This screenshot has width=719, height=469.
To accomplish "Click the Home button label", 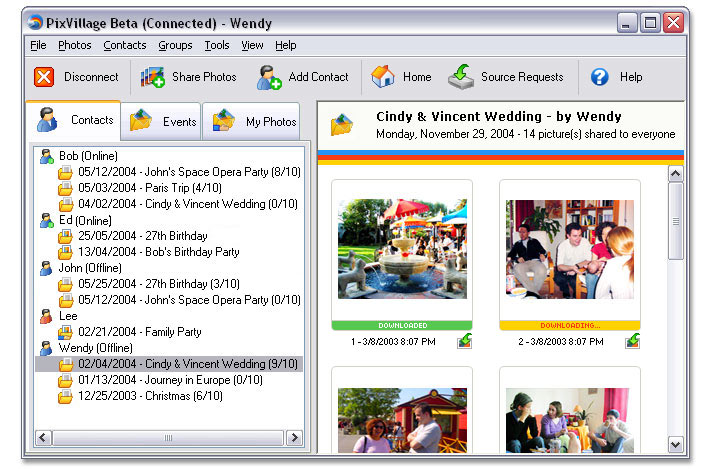I will 417,77.
